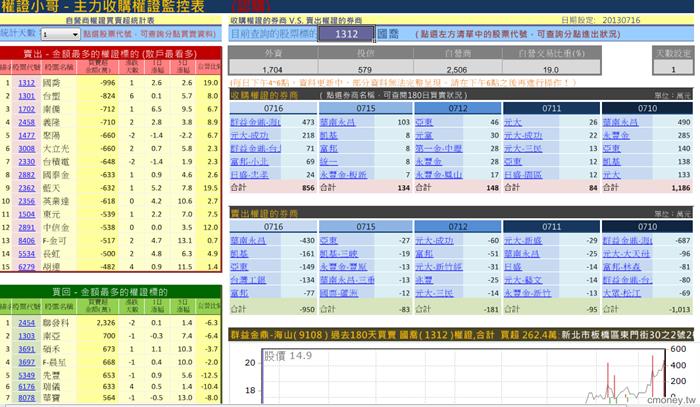Open stock code link 2362 藍天
The image size is (700, 407).
(26, 188)
